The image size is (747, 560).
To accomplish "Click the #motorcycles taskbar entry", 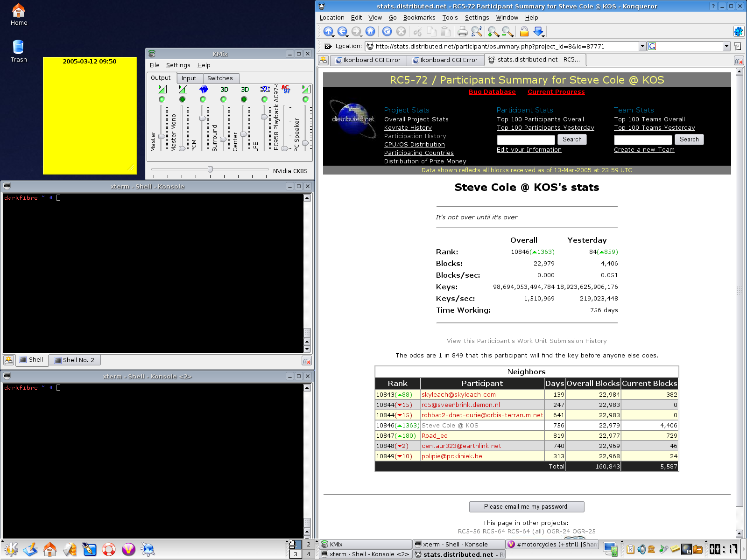I will 552,544.
